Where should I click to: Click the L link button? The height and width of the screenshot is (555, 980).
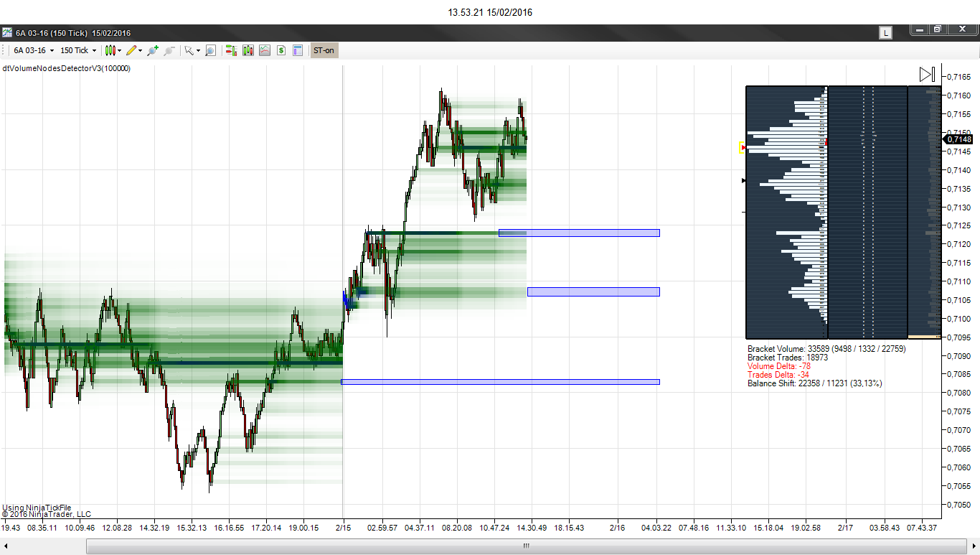pyautogui.click(x=886, y=33)
